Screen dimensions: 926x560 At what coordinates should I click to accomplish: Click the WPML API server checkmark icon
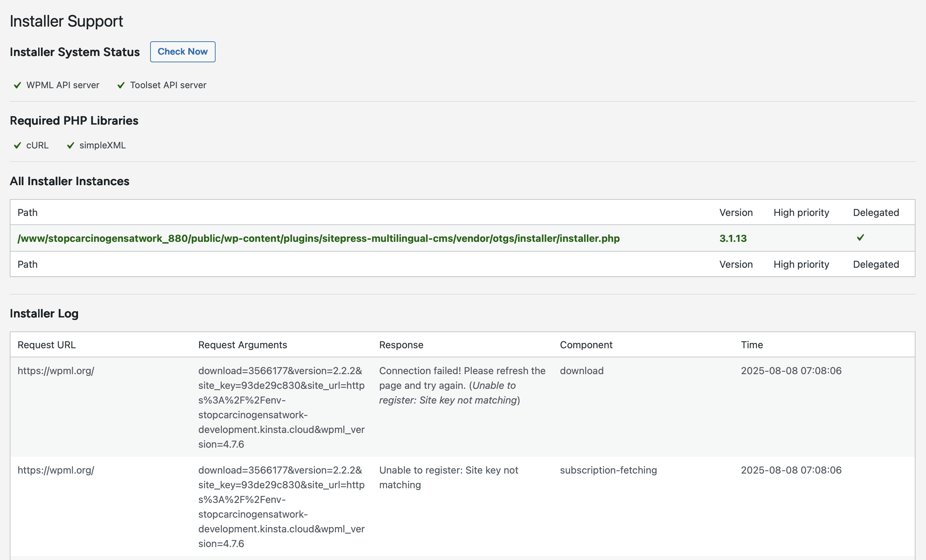(x=17, y=85)
